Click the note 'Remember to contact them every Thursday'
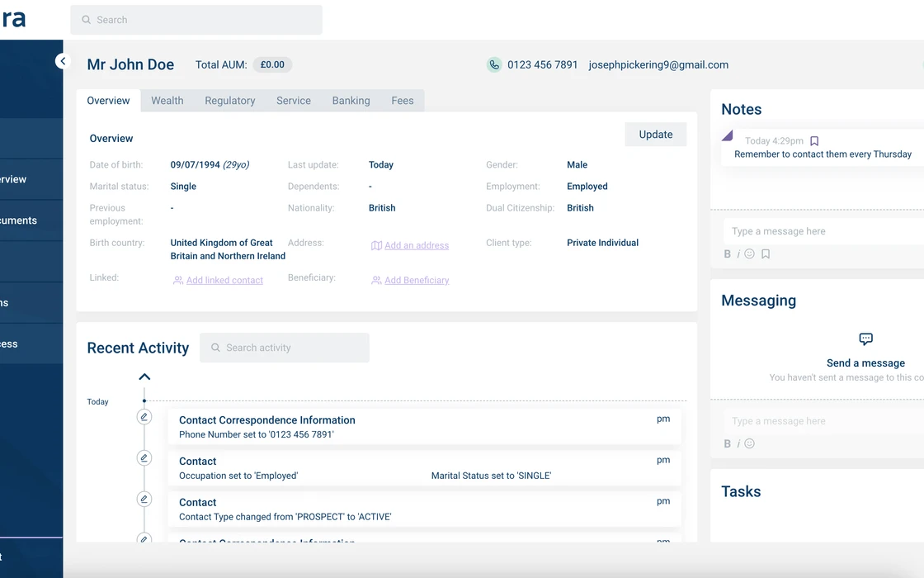This screenshot has height=578, width=924. click(x=823, y=154)
